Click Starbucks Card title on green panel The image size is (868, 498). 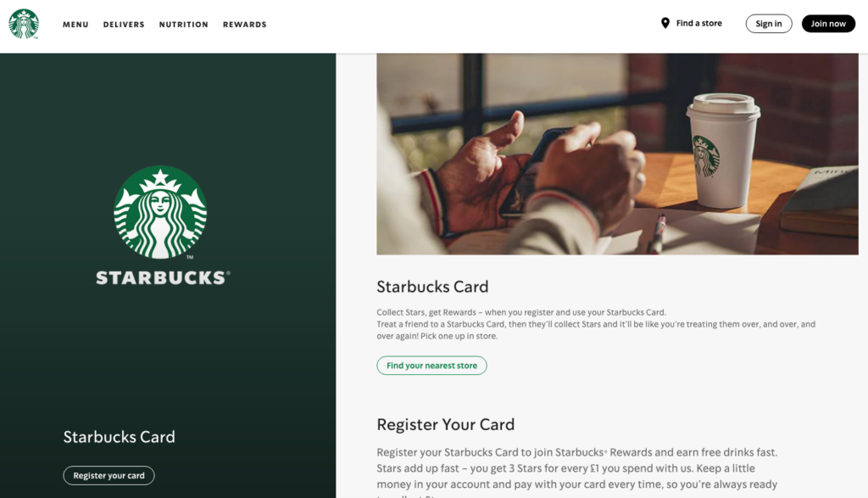tap(119, 437)
